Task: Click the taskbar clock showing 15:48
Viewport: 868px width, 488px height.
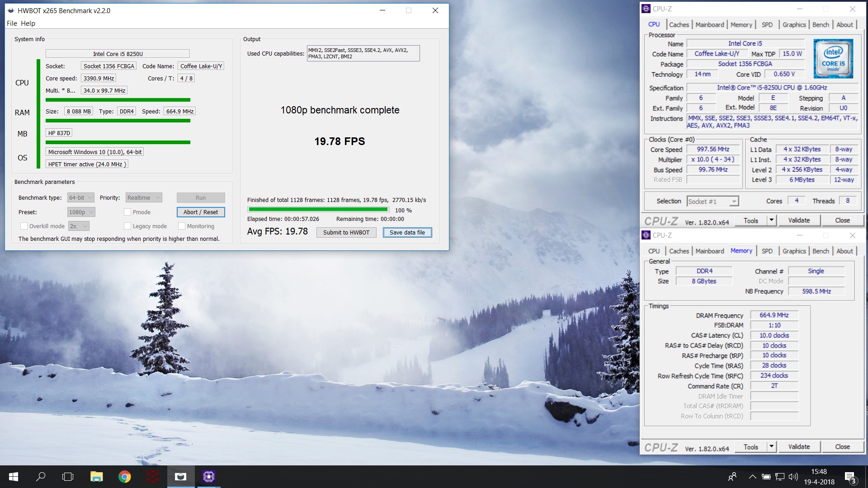Action: [819, 477]
